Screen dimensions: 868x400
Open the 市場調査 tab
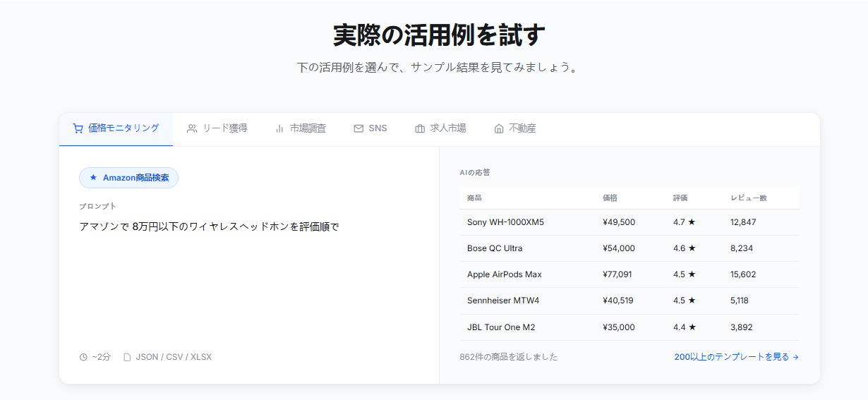(x=300, y=128)
